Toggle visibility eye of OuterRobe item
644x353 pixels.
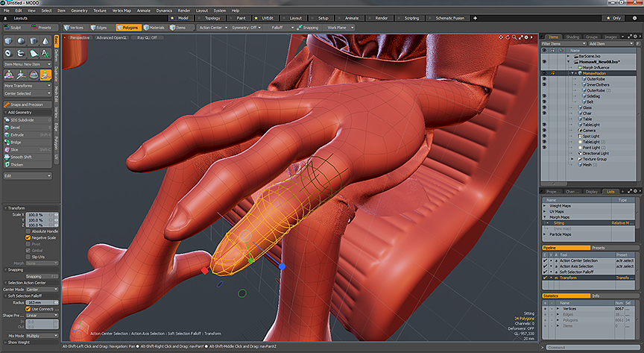click(x=545, y=79)
